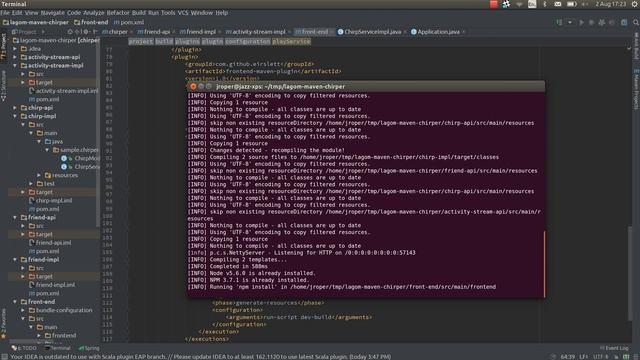Open Project Structure icon in top toolbar
The height and width of the screenshot is (360, 640).
624,22
